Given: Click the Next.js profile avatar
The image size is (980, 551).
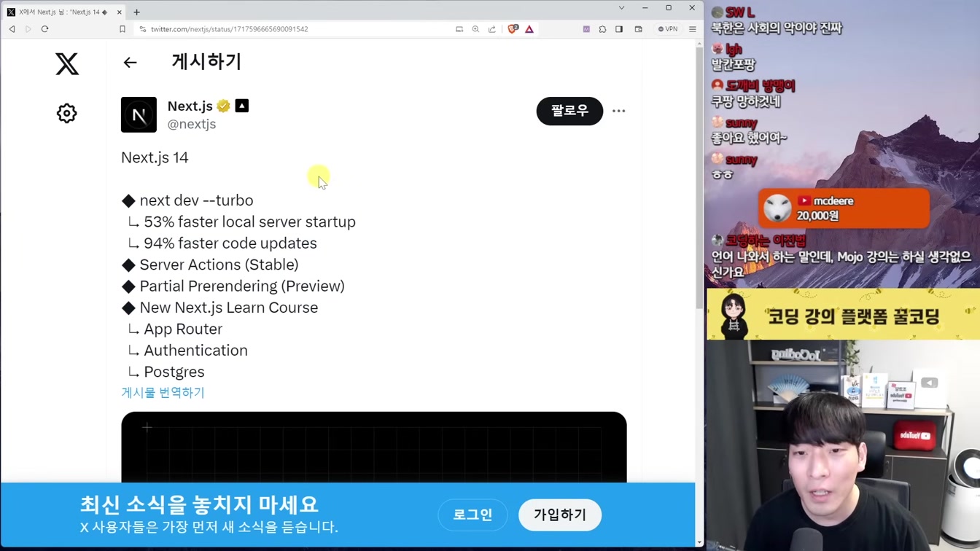Looking at the screenshot, I should [x=139, y=114].
